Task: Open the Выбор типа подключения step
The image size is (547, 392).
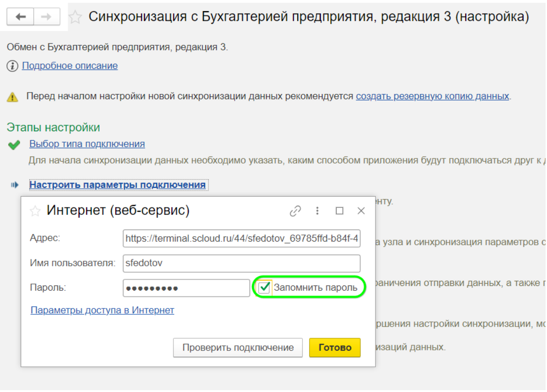Action: tap(87, 144)
